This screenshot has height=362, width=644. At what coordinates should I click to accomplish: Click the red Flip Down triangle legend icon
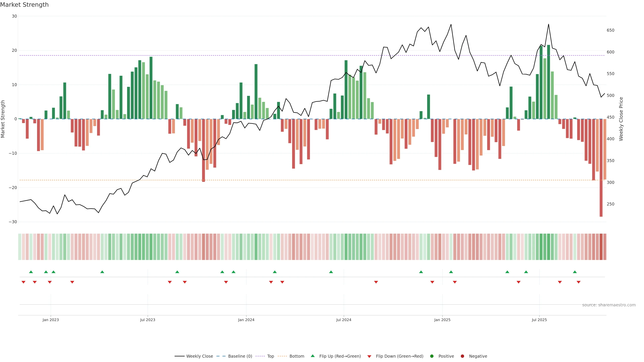tap(369, 356)
